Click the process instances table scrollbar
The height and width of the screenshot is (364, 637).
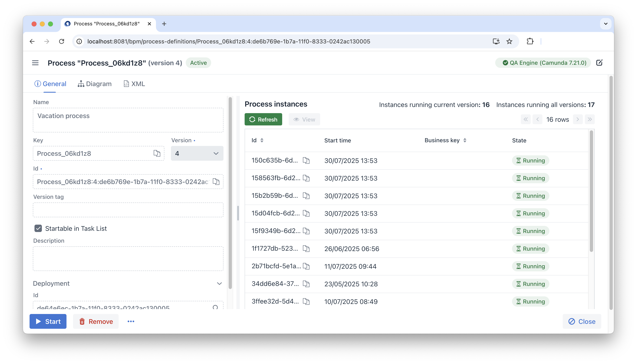(591, 191)
